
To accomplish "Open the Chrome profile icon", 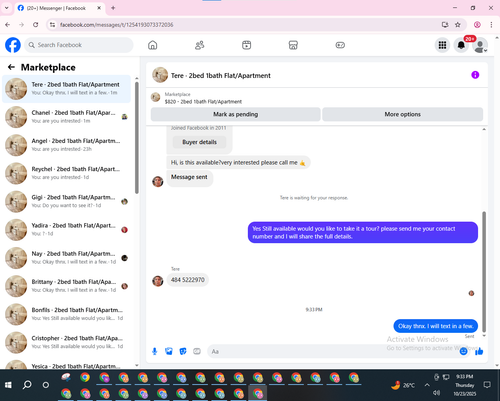I will (477, 25).
